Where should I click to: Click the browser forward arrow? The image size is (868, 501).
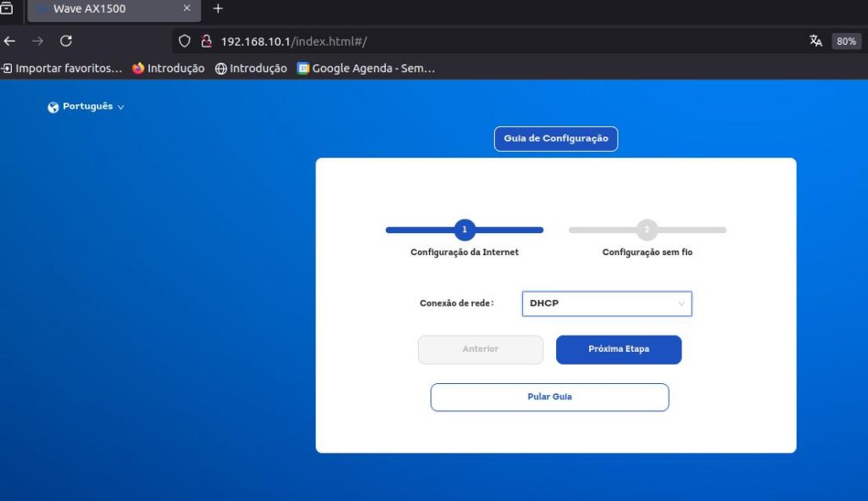pyautogui.click(x=37, y=41)
